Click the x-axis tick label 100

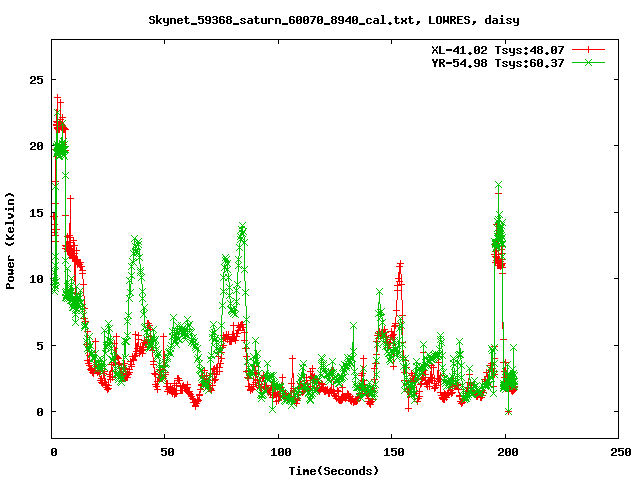point(280,452)
